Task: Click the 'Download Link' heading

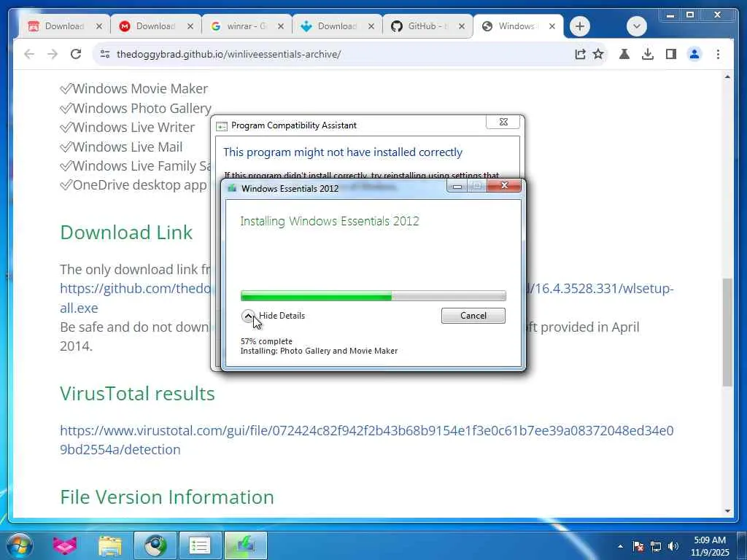Action: pyautogui.click(x=126, y=233)
